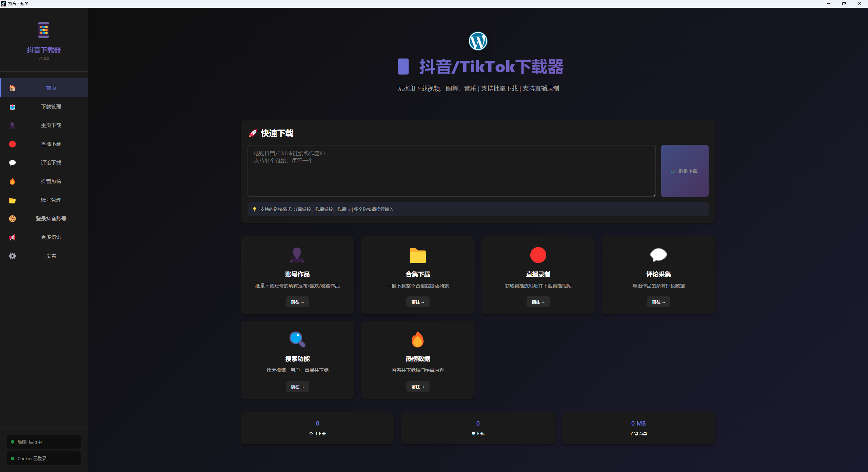Click the 无水印下载视频 subtitle text
Image resolution: width=868 pixels, height=472 pixels.
(478, 88)
